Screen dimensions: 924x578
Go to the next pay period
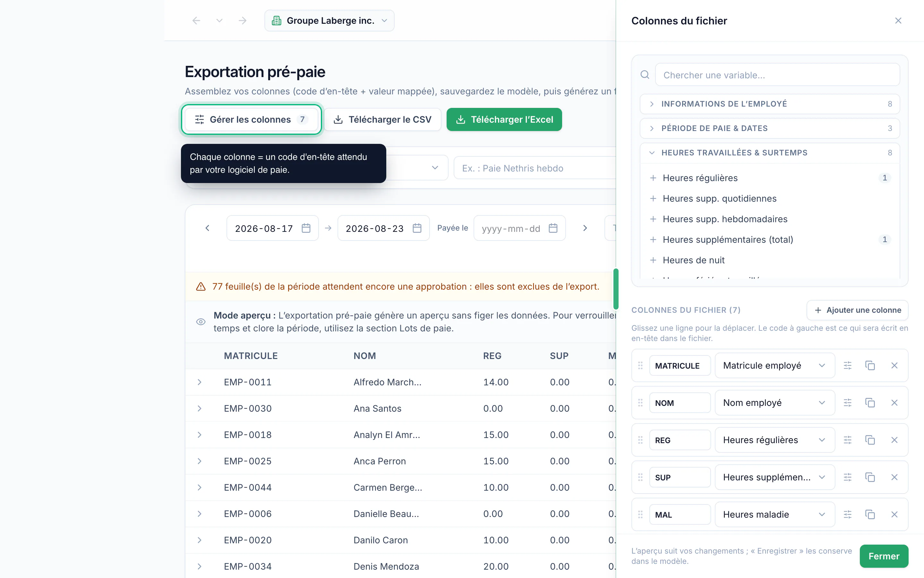(x=585, y=228)
